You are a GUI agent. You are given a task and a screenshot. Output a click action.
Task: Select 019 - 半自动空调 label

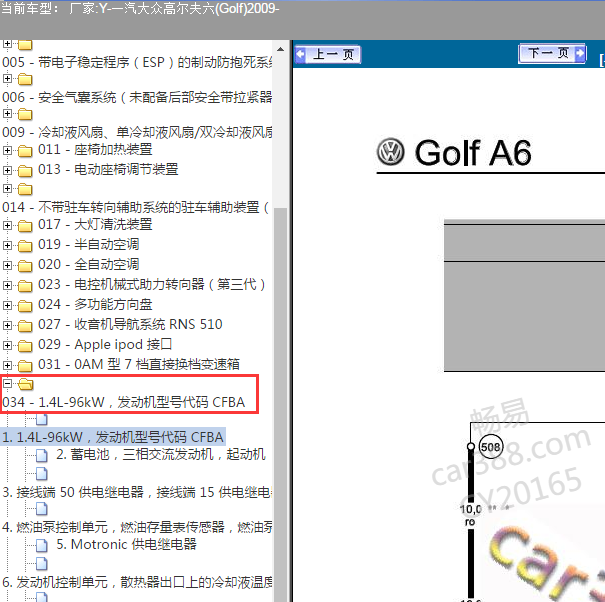click(x=89, y=244)
